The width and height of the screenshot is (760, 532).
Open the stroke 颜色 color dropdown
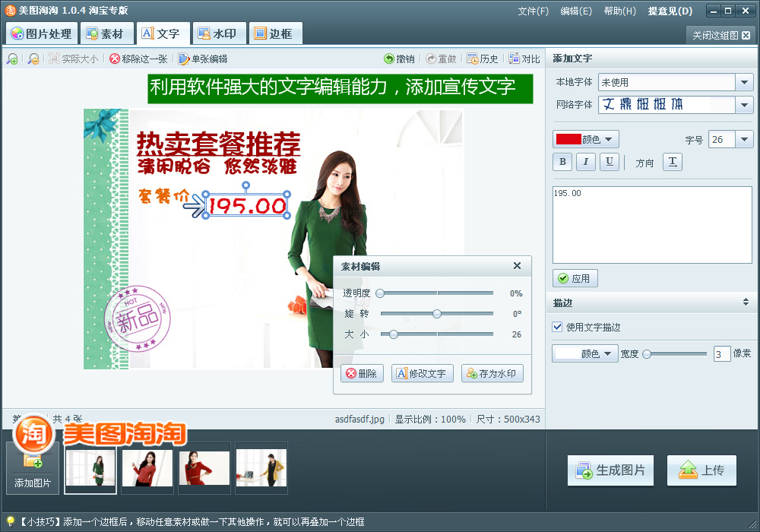pos(584,353)
